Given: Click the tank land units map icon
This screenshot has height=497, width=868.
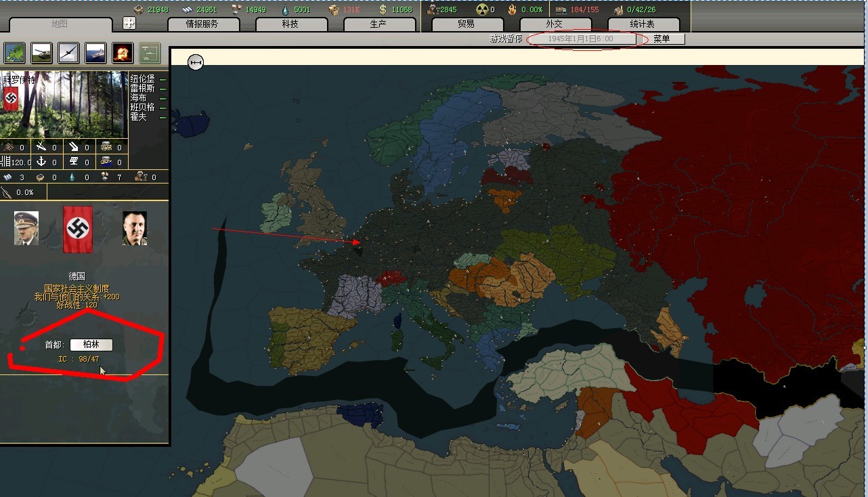Looking at the screenshot, I should click(x=41, y=53).
